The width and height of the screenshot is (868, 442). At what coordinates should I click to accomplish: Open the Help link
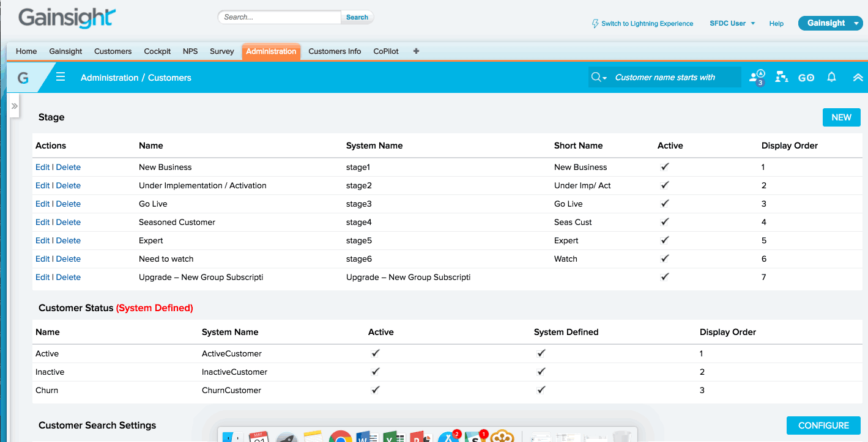(x=776, y=24)
